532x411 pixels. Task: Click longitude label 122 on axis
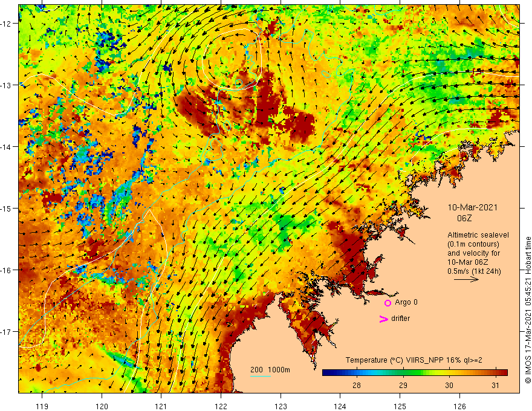coord(221,406)
